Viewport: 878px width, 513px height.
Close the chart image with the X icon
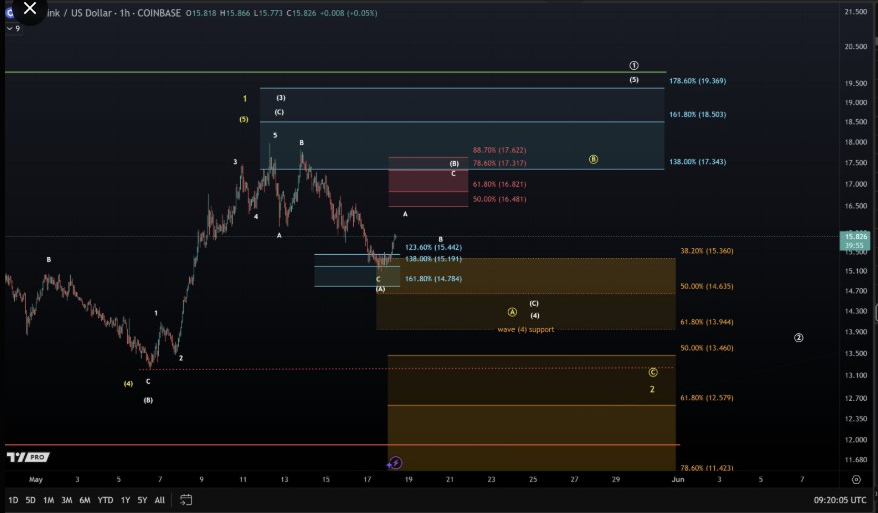point(30,8)
